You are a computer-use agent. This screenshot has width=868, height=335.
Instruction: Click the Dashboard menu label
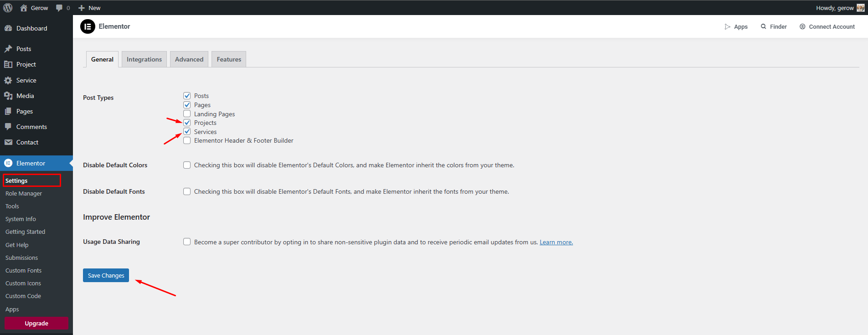point(31,28)
